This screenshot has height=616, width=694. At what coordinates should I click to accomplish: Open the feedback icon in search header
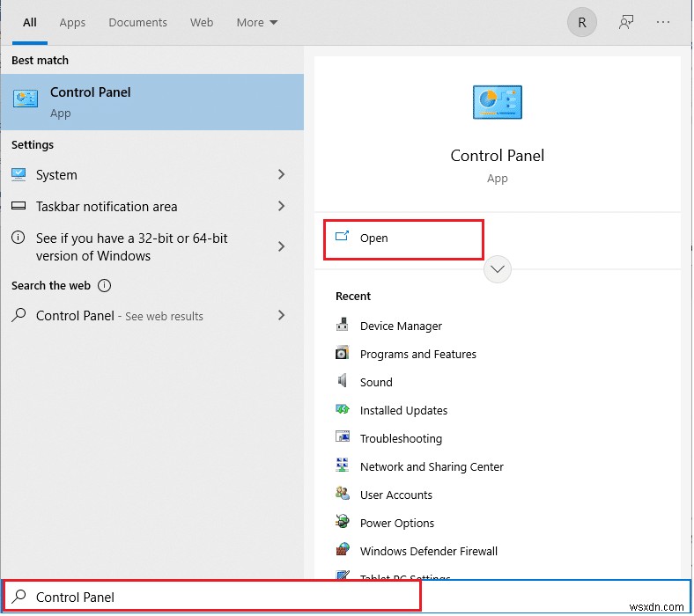tap(626, 23)
